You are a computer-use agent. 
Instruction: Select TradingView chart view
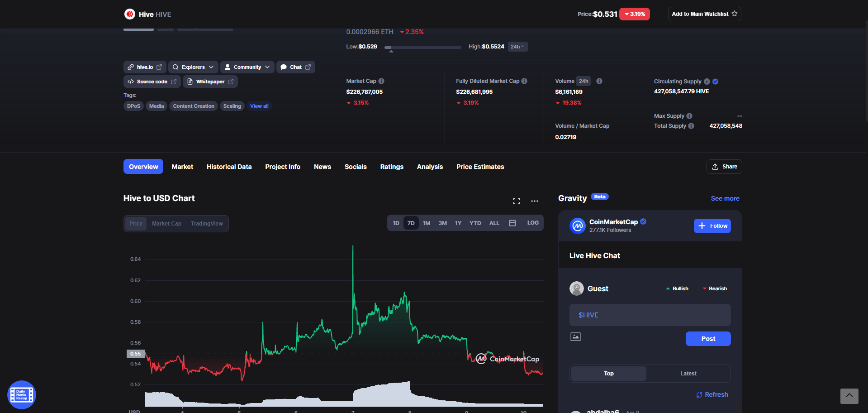click(207, 224)
